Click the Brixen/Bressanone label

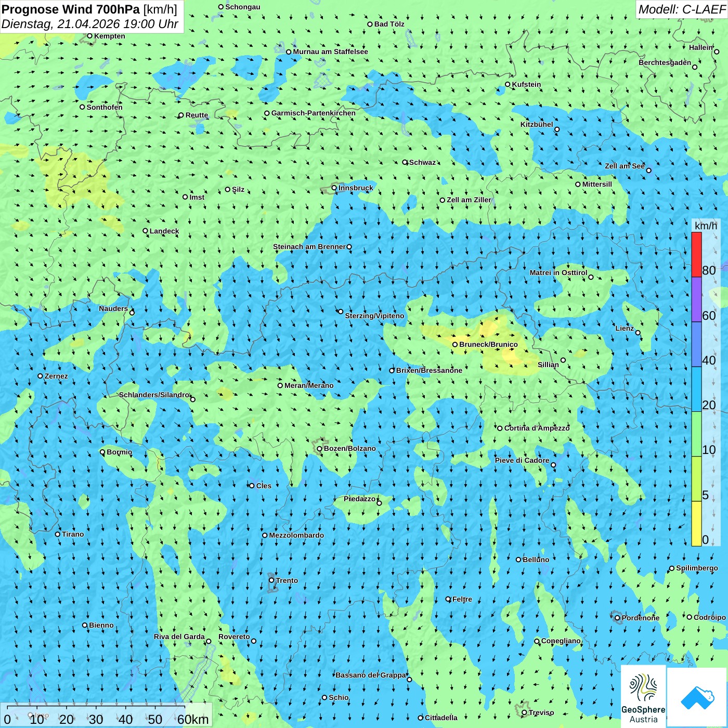(x=429, y=370)
